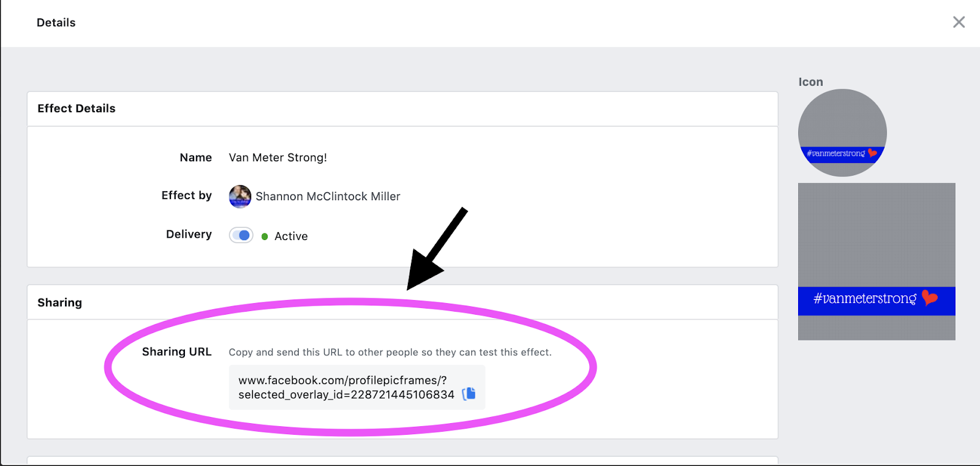
Task: Click the 'Copy and send this URL' description
Action: pyautogui.click(x=390, y=352)
